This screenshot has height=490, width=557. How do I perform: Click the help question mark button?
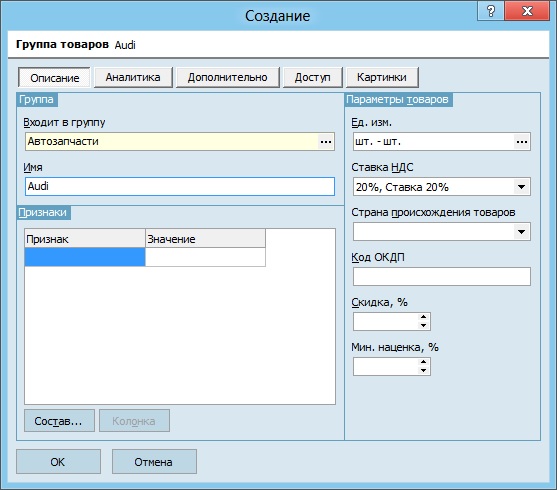coord(491,11)
